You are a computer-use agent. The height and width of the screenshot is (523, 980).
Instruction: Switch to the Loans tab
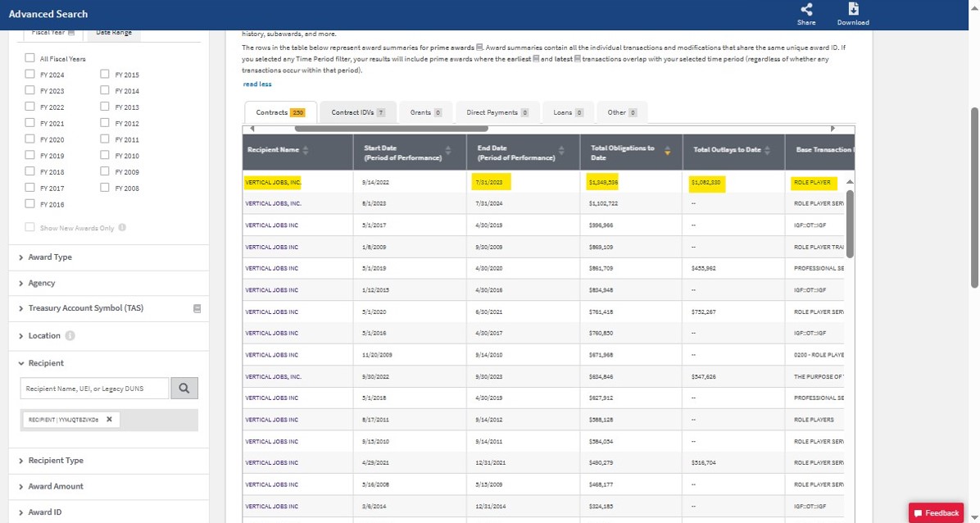[568, 112]
